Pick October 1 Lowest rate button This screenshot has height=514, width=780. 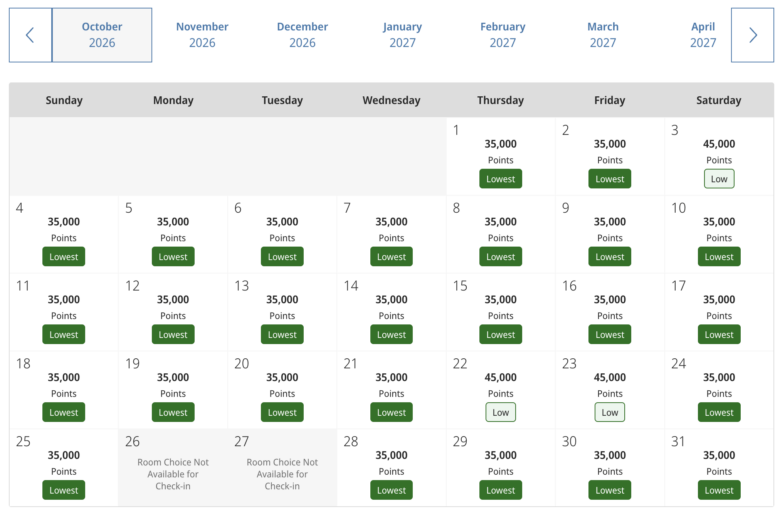coord(500,179)
